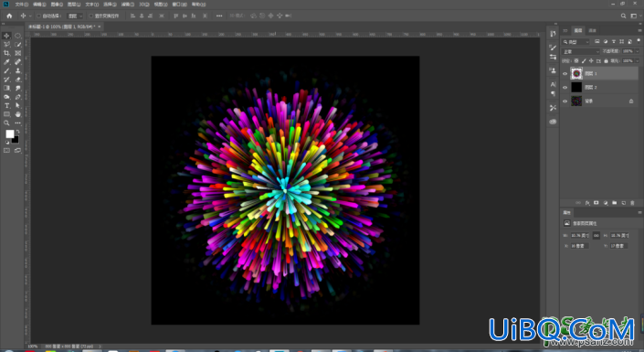Select the Healing Brush tool

18,62
